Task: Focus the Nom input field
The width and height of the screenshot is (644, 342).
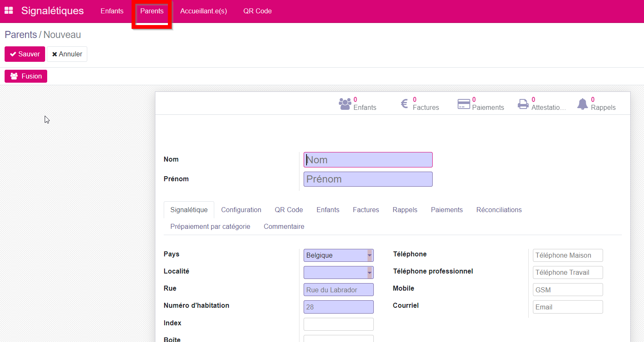Action: [x=368, y=160]
